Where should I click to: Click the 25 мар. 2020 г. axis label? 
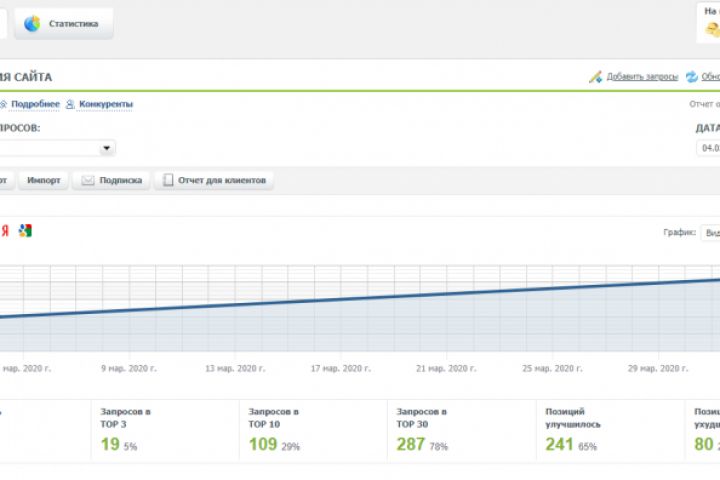[552, 368]
